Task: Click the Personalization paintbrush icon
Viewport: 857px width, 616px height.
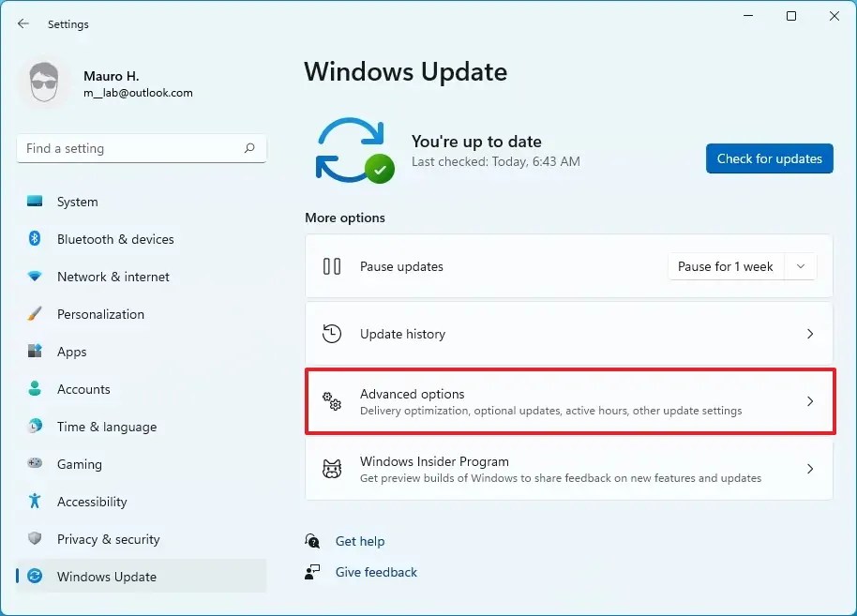Action: click(x=35, y=314)
